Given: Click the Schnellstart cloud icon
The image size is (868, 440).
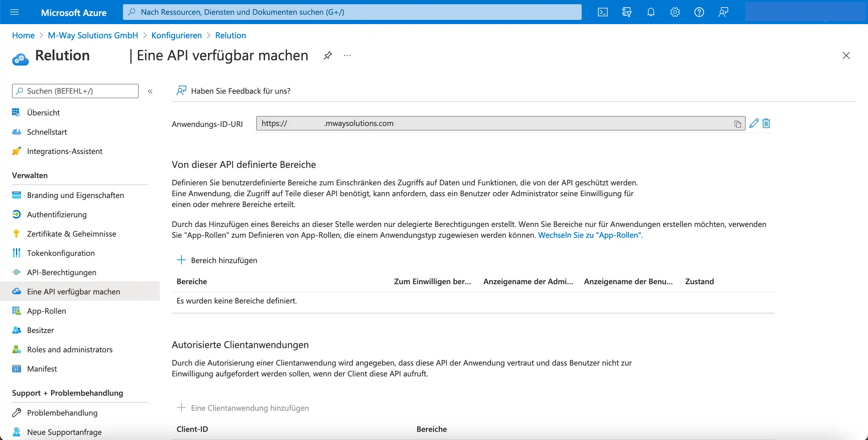Looking at the screenshot, I should 16,132.
